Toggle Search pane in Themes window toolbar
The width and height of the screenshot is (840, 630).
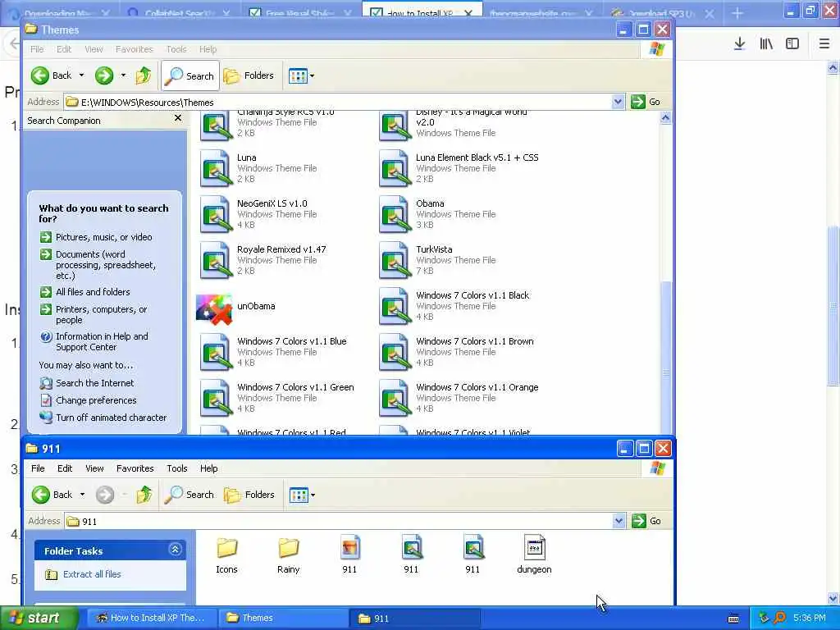pyautogui.click(x=190, y=75)
